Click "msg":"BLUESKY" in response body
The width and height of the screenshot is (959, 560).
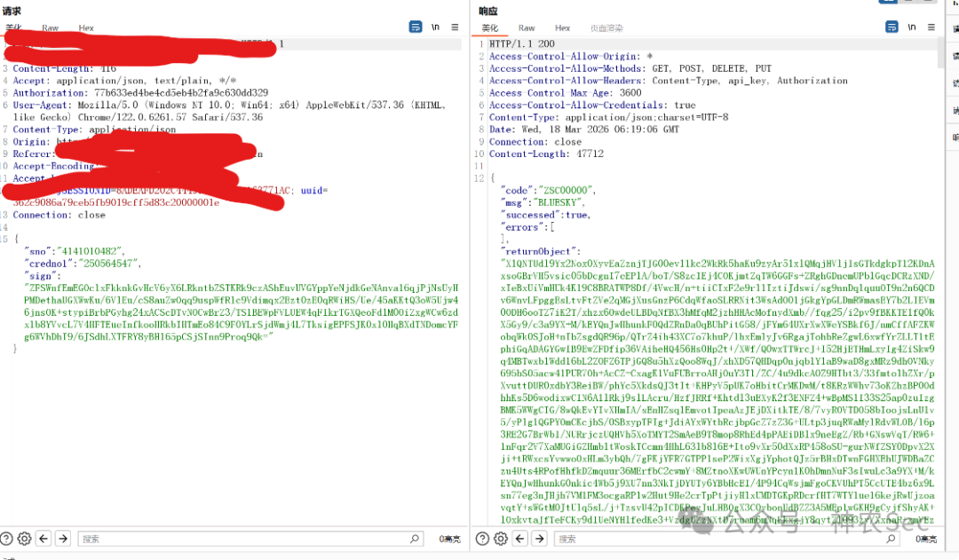click(543, 202)
